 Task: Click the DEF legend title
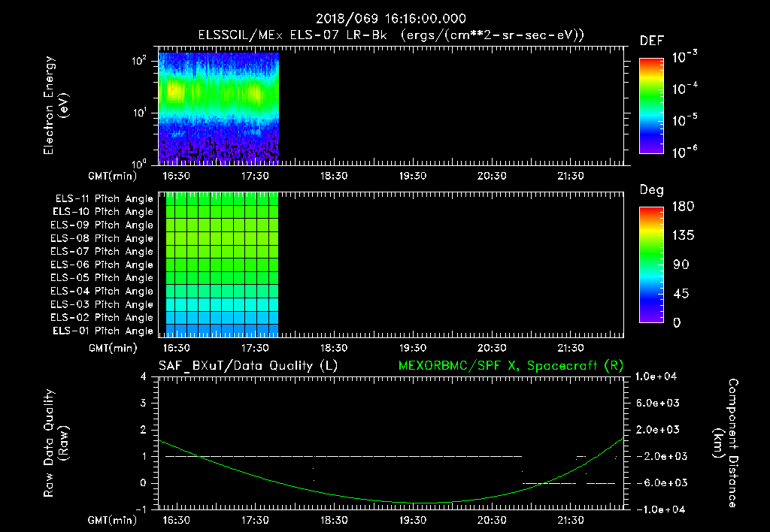click(652, 41)
